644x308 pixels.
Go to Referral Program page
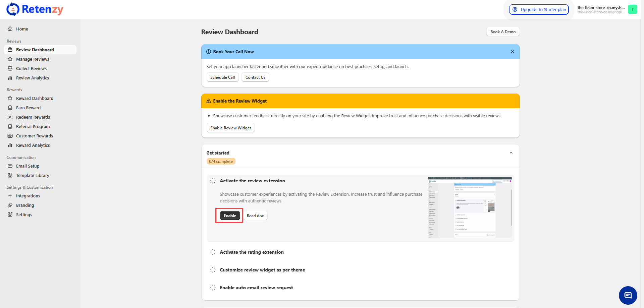33,126
